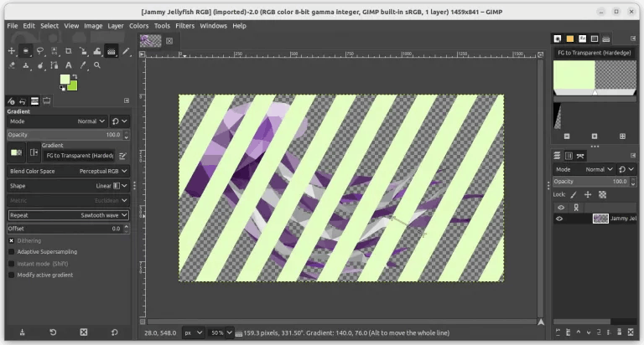Toggle the Dithering checkbox
This screenshot has height=345, width=644.
12,241
